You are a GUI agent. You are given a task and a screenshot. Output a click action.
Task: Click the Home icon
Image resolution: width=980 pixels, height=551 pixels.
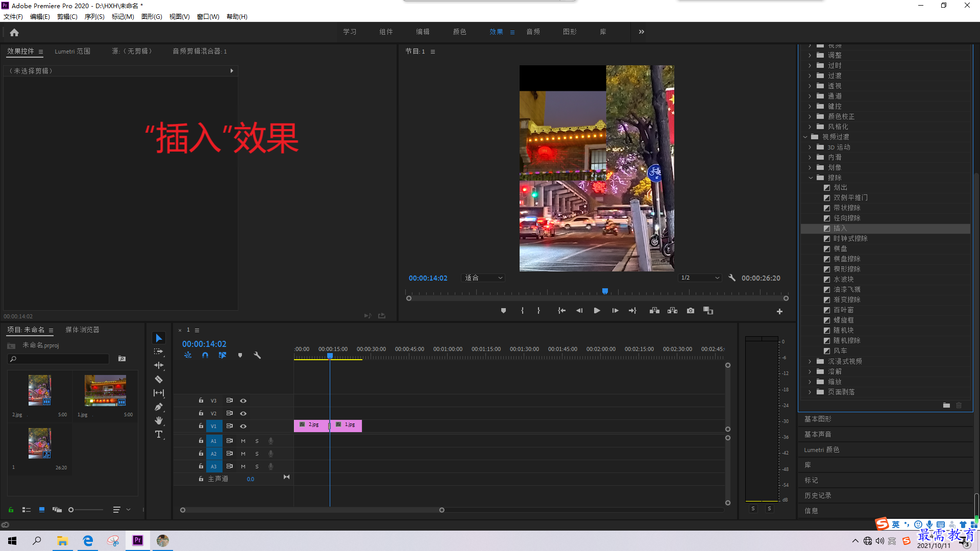[14, 32]
